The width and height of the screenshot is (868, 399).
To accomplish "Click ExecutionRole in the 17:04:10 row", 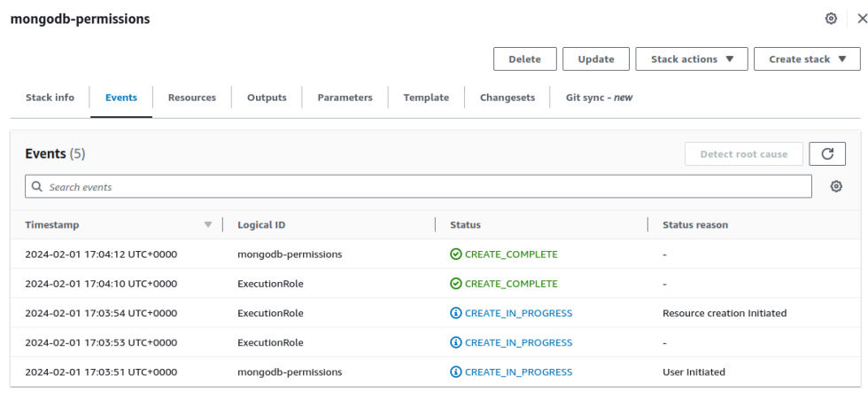I will tap(270, 284).
